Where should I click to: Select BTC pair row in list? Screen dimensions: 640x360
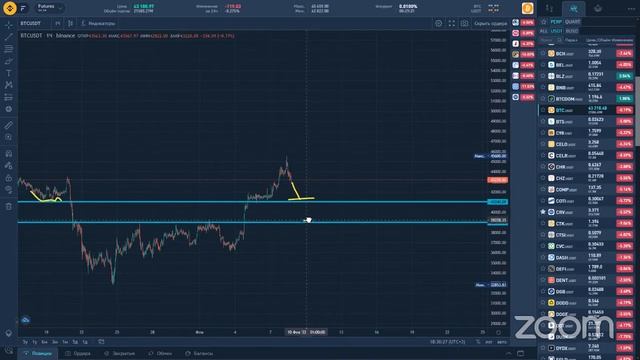[586, 110]
